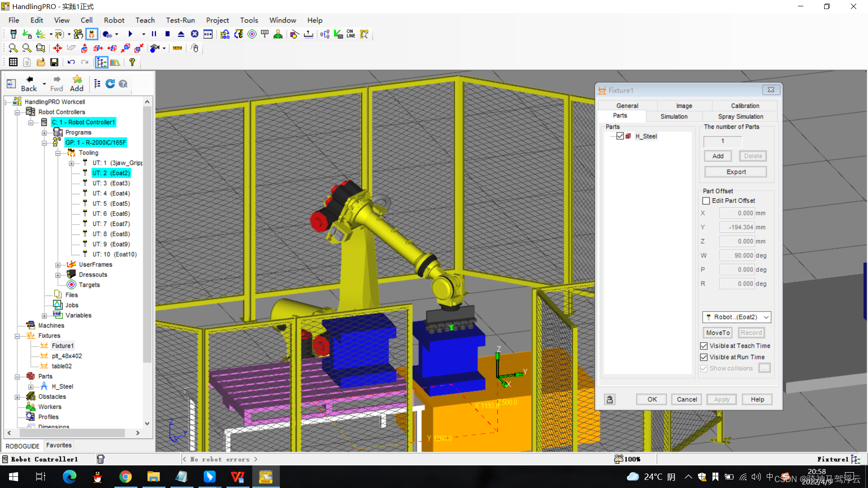868x488 pixels.
Task: Expand the H_Steel part tree node
Action: pos(31,387)
